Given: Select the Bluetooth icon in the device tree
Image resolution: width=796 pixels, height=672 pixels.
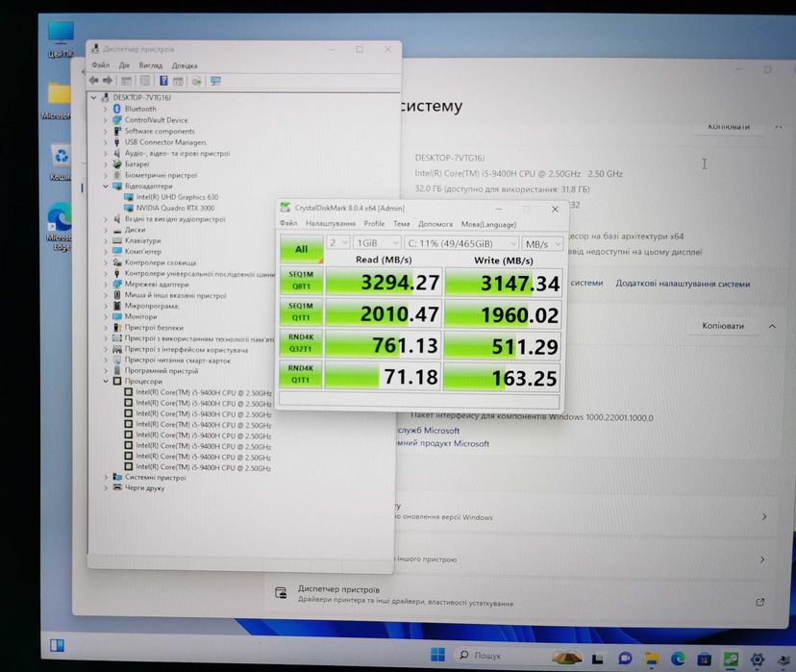Looking at the screenshot, I should [117, 109].
